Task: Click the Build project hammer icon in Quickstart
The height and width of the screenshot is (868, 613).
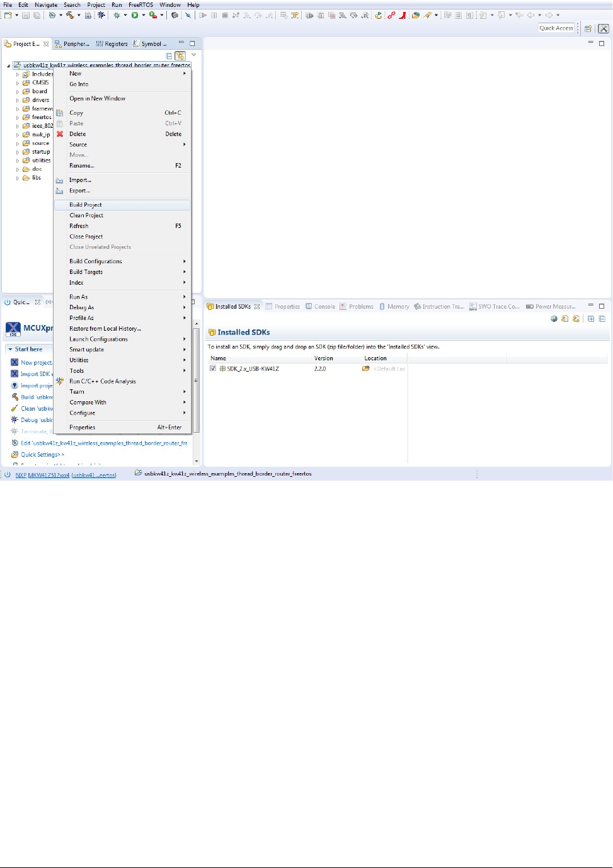Action: pyautogui.click(x=14, y=397)
